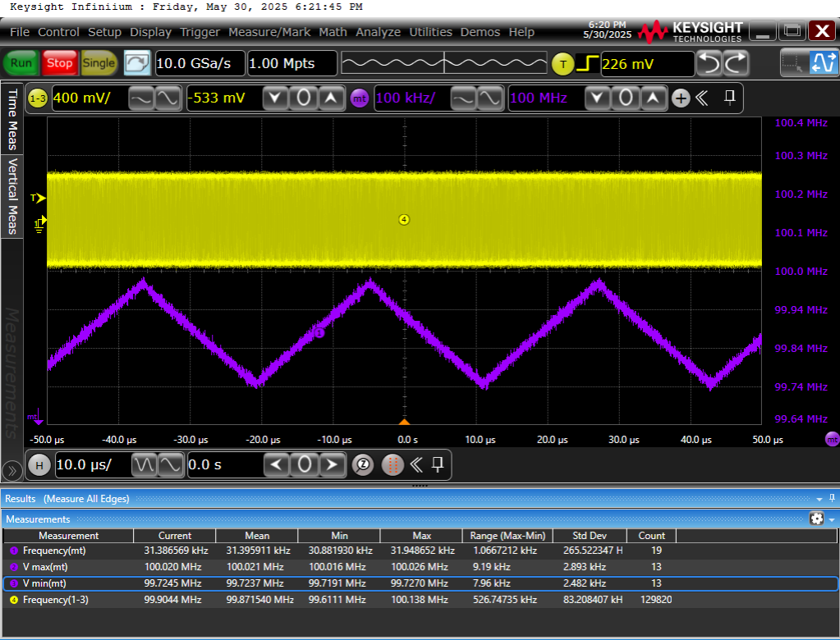Pin the horizontal toolbar

click(x=438, y=464)
